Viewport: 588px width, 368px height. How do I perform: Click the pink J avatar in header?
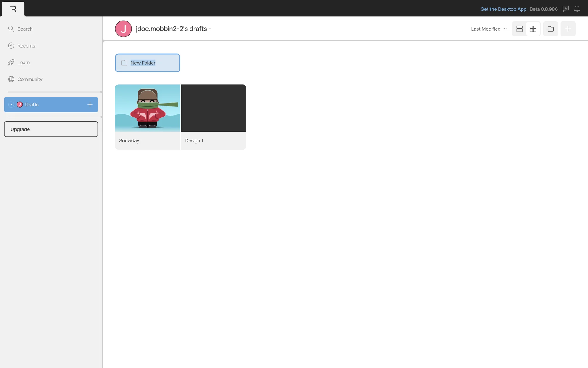pos(123,29)
